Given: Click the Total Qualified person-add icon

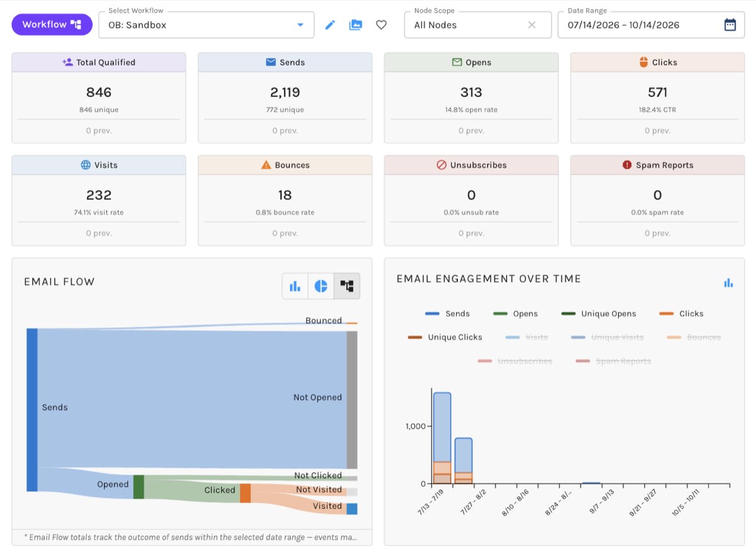Looking at the screenshot, I should 68,62.
